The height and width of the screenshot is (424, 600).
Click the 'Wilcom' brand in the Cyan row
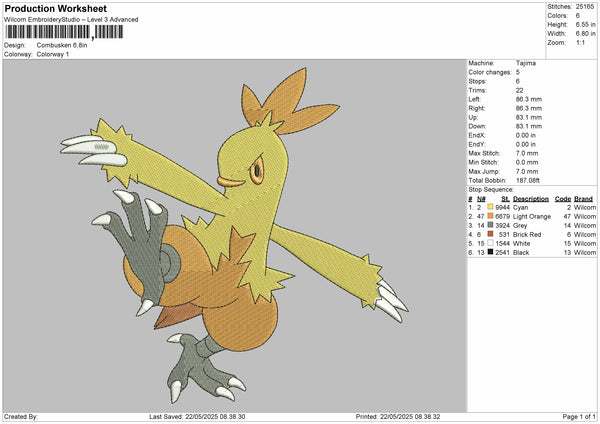[x=585, y=207]
